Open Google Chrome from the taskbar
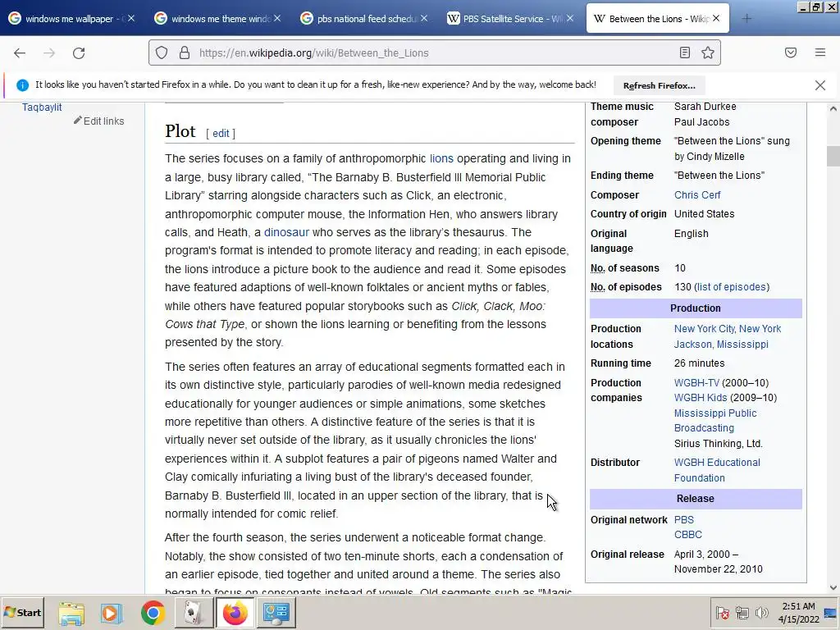Image resolution: width=840 pixels, height=630 pixels. pyautogui.click(x=153, y=614)
